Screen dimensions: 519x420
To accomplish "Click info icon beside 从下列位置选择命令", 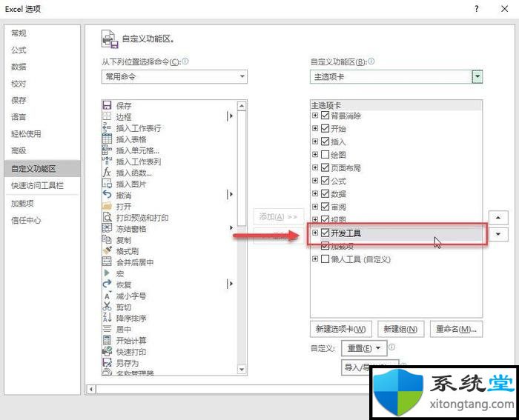I will pos(185,61).
